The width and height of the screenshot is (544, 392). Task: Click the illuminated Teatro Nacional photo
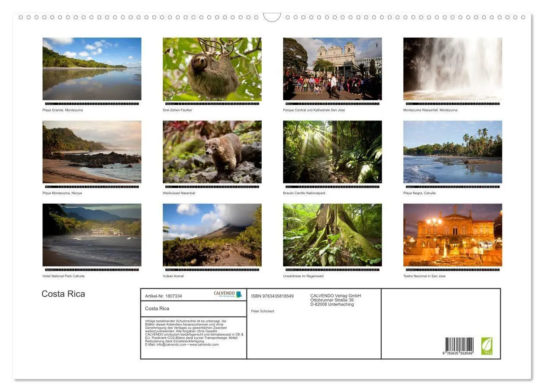tap(452, 235)
